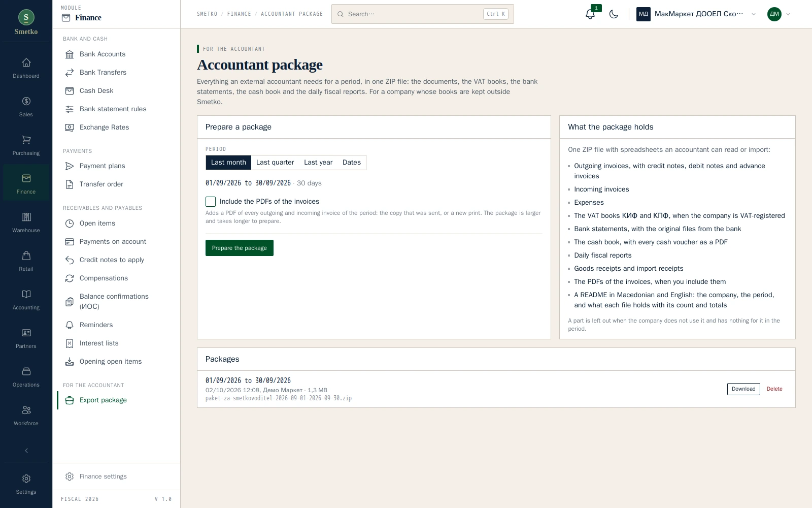The height and width of the screenshot is (508, 812).
Task: Click the Exchange Rates icon
Action: point(70,128)
